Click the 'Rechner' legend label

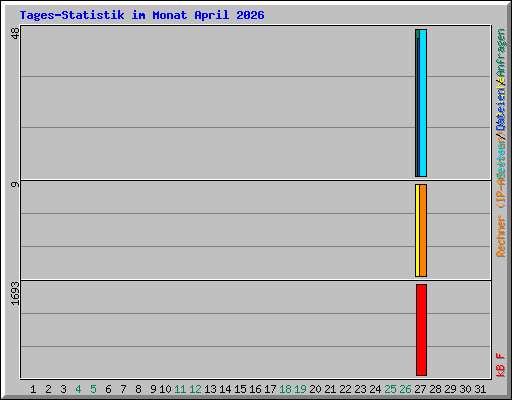click(501, 237)
